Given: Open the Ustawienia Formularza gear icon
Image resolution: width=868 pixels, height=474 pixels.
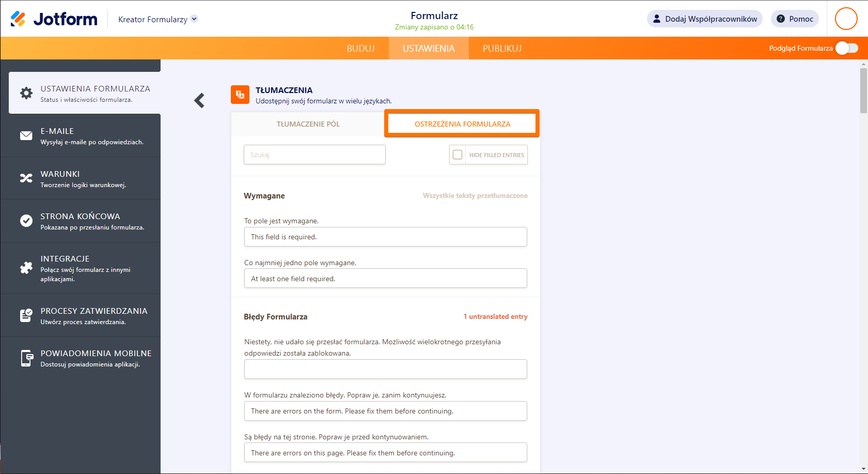Looking at the screenshot, I should coord(26,93).
